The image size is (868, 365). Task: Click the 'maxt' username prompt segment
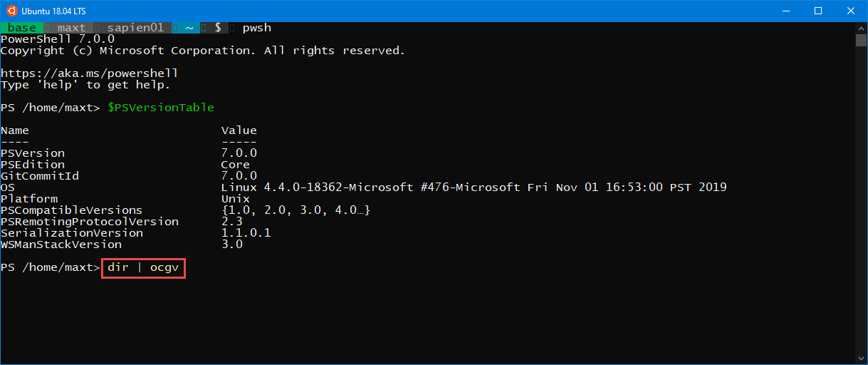coord(71,28)
